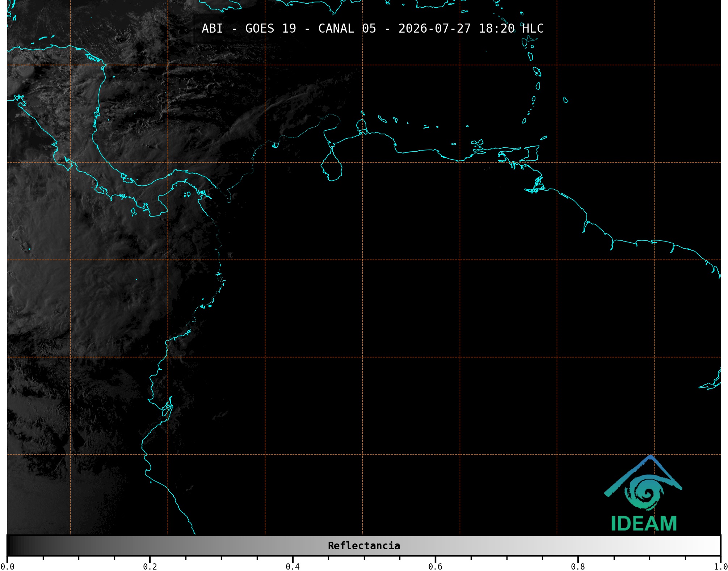Click the '0.4' colorbar tick label
Screen dimensions: 728x571
tap(293, 567)
